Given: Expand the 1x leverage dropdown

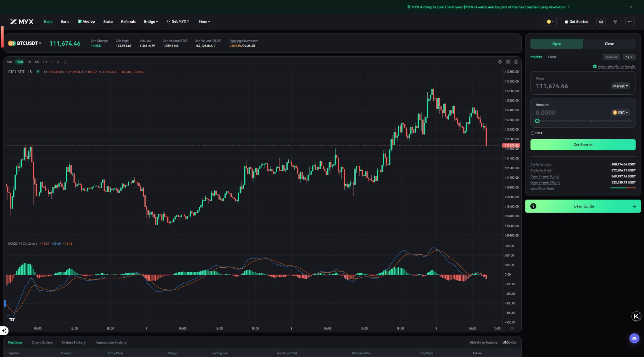Looking at the screenshot, I should coord(629,57).
